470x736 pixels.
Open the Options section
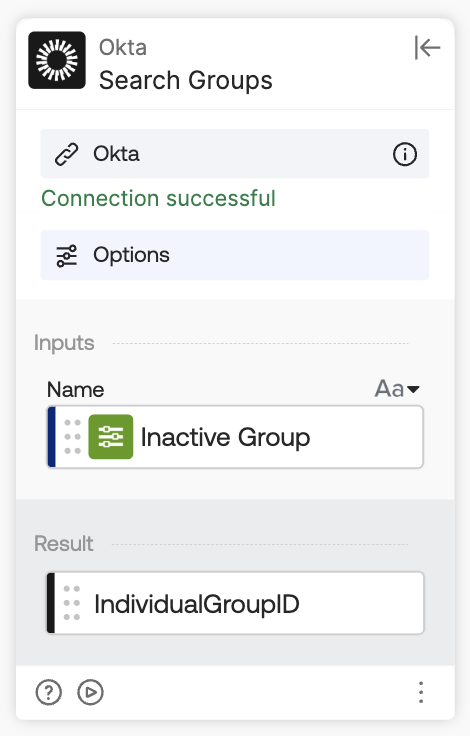point(235,255)
